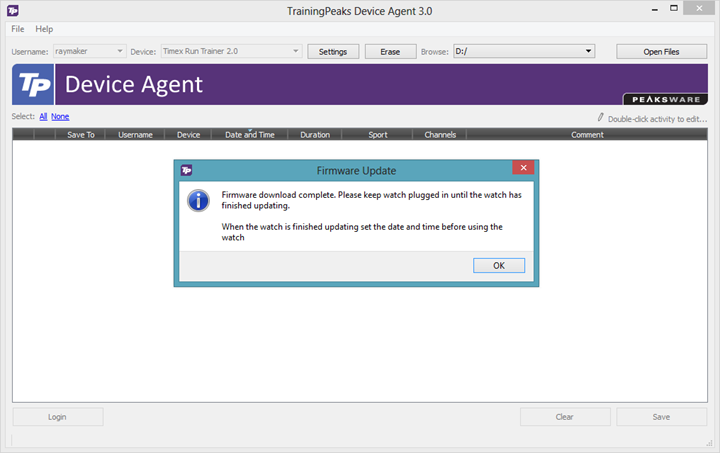Click the 'Device Agent' banner title text
720x453 pixels.
coord(134,84)
